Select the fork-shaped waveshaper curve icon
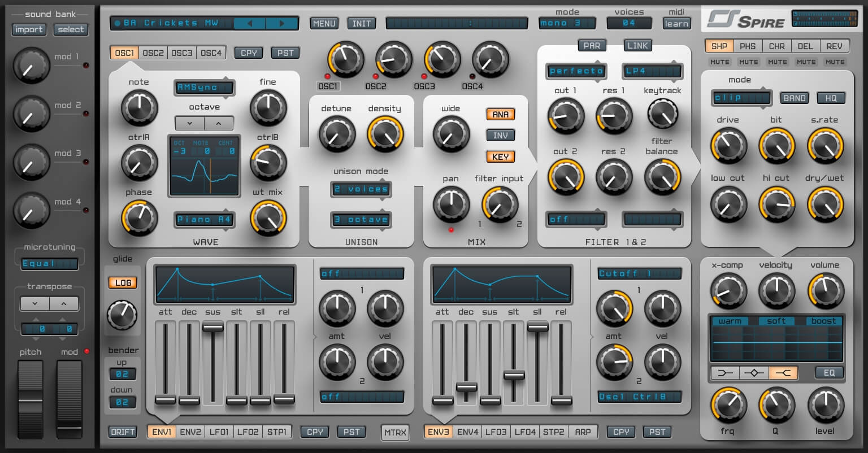The height and width of the screenshot is (453, 868). tap(783, 372)
